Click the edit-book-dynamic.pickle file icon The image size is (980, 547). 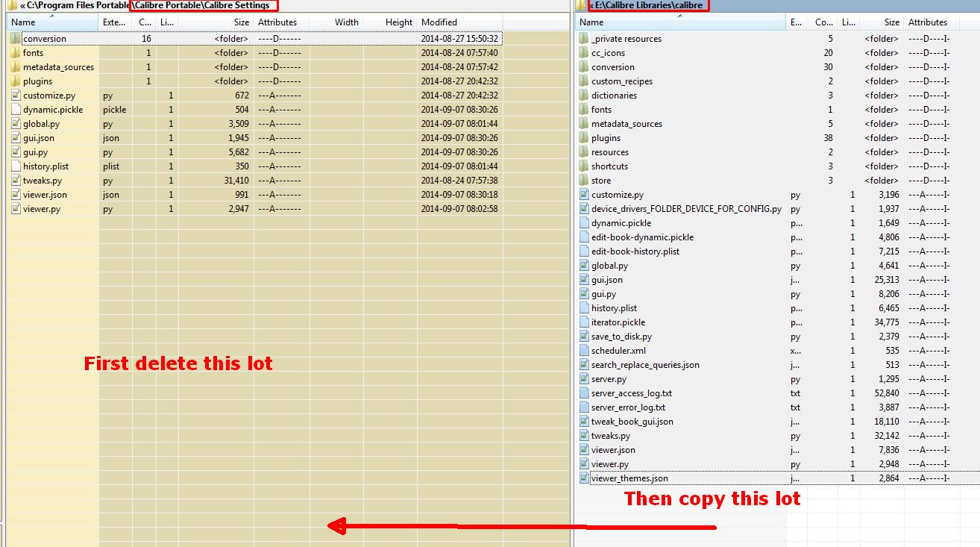click(585, 237)
